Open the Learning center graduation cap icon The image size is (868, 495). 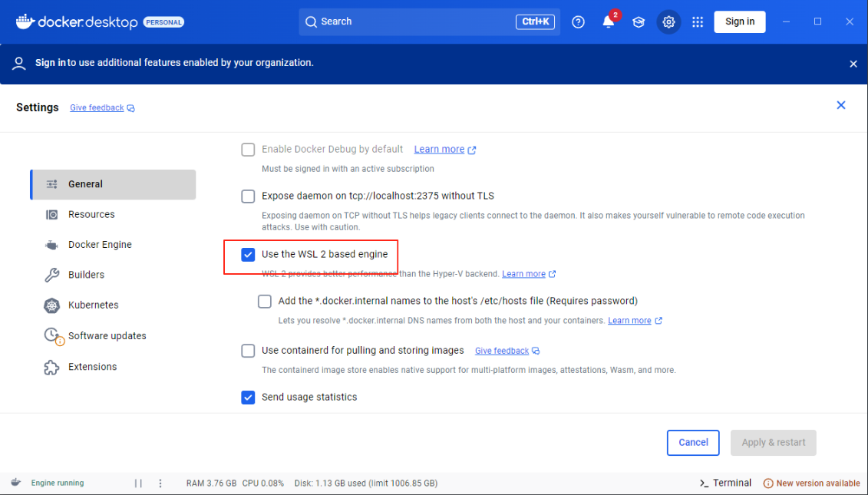(639, 22)
